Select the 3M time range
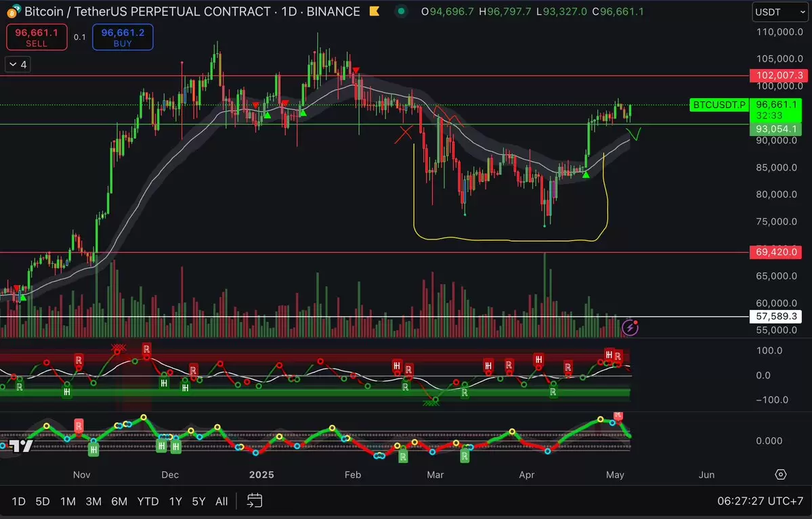 [x=93, y=501]
